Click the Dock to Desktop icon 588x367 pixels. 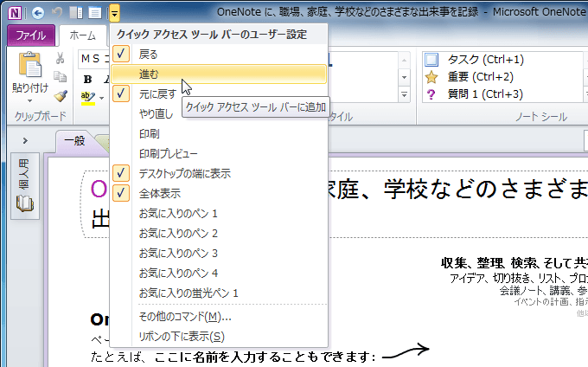[x=76, y=13]
